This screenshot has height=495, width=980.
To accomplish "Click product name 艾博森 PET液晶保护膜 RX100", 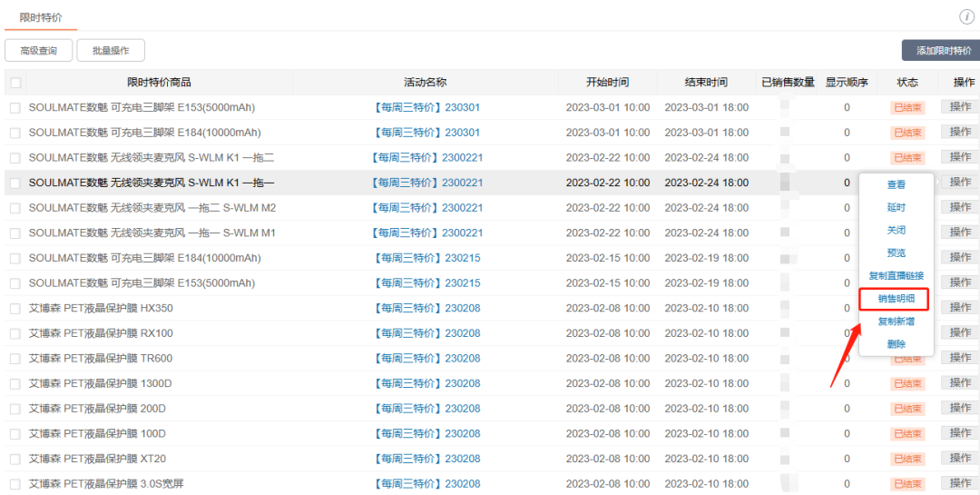I will [101, 333].
